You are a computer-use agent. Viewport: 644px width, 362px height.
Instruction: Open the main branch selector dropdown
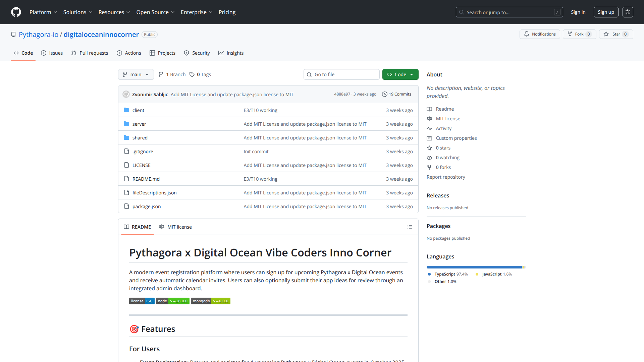[136, 74]
